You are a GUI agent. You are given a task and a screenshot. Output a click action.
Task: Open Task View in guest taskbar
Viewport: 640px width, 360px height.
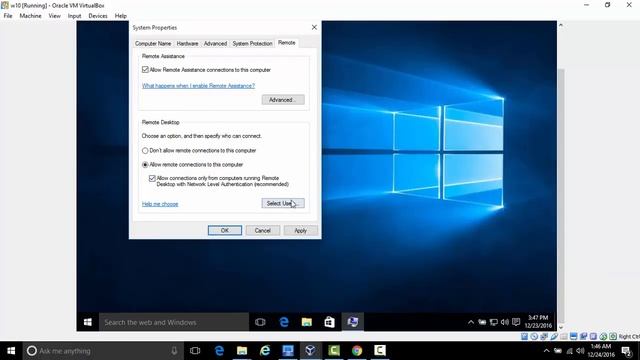260,322
